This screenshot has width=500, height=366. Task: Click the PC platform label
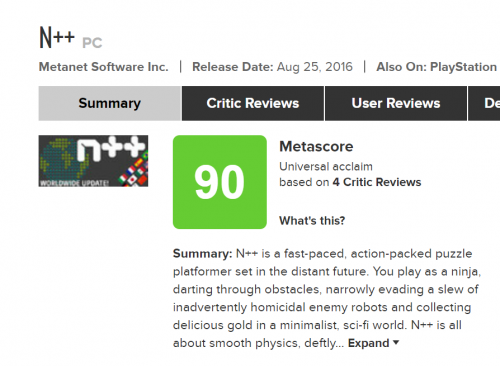[x=92, y=43]
